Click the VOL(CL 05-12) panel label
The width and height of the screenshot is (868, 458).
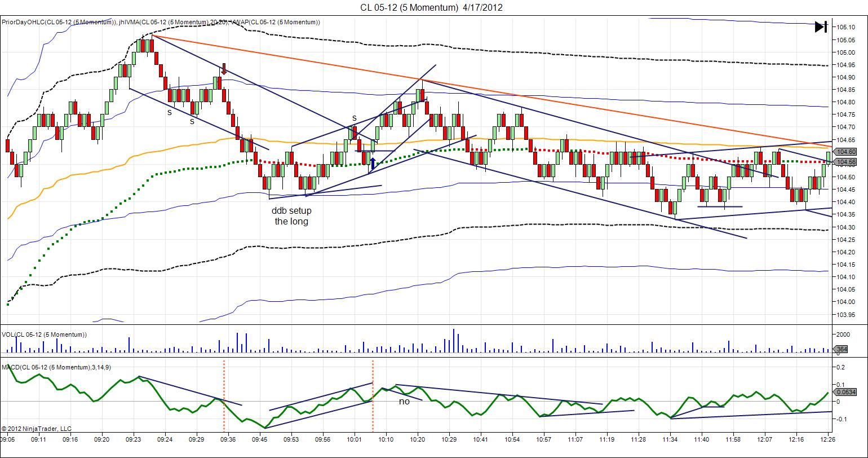coord(44,334)
